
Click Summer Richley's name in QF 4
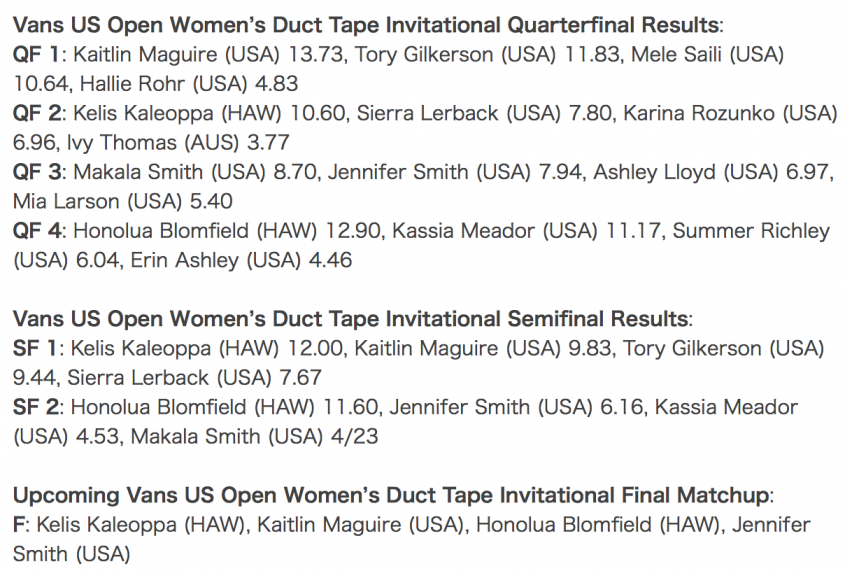click(751, 231)
